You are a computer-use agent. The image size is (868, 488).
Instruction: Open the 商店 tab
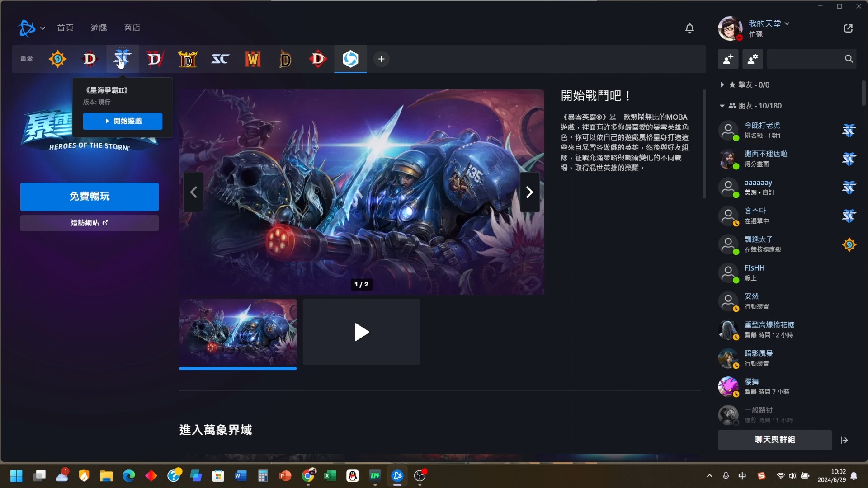(132, 28)
